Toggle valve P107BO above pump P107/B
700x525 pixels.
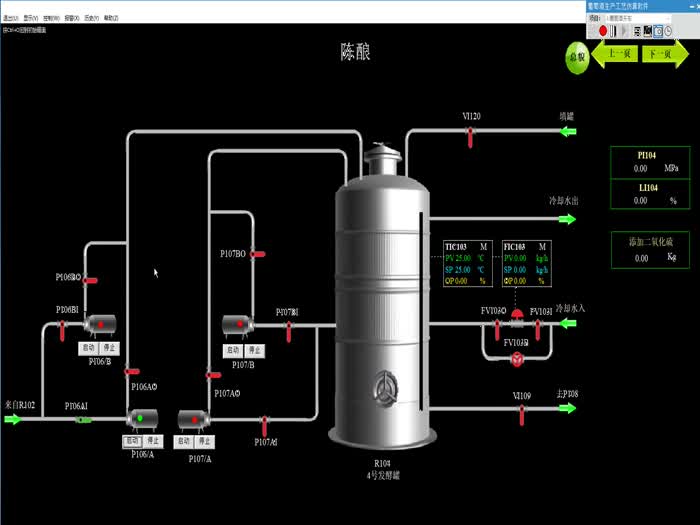[256, 254]
